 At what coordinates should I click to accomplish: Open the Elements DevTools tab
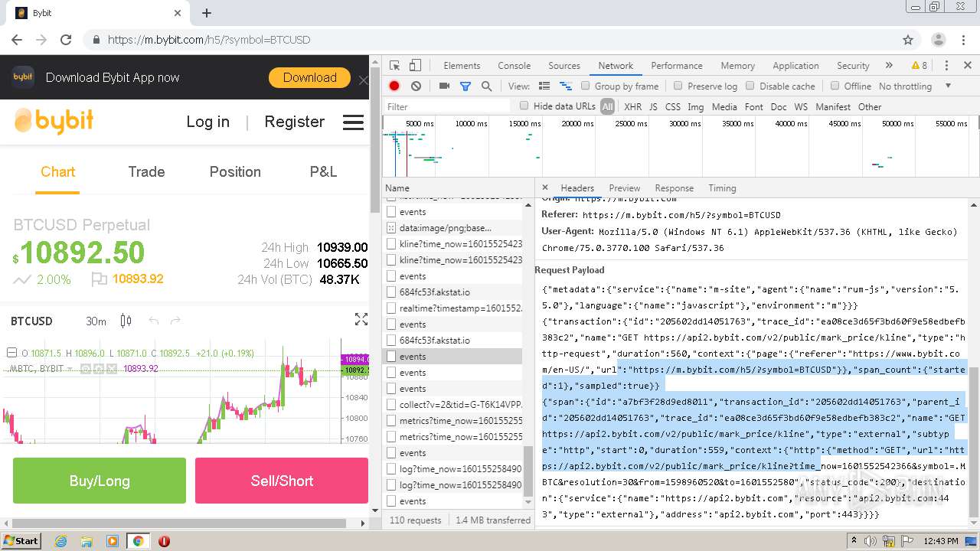[x=462, y=66]
